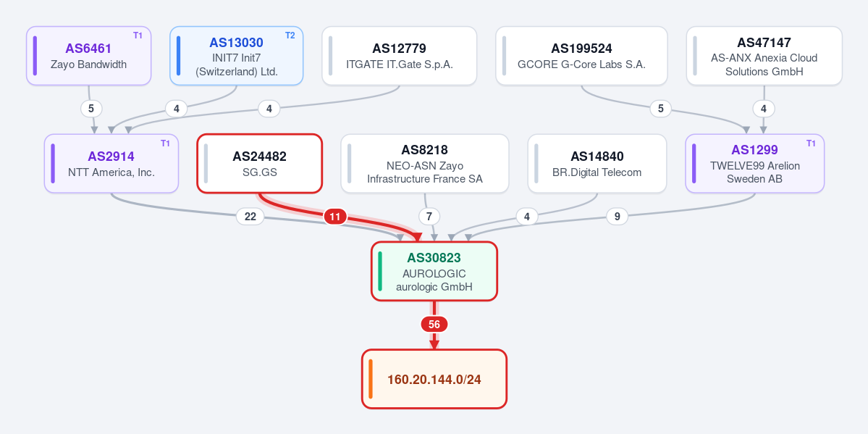Viewport: 868px width, 434px height.
Task: Click the AS47147 Anexia Cloud node
Action: click(x=764, y=56)
